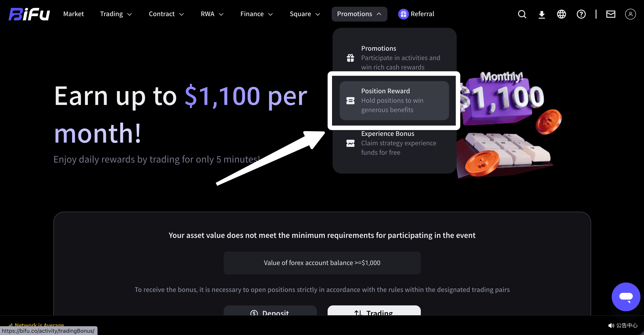
Task: Expand the Contract dropdown menu
Action: [x=166, y=14]
